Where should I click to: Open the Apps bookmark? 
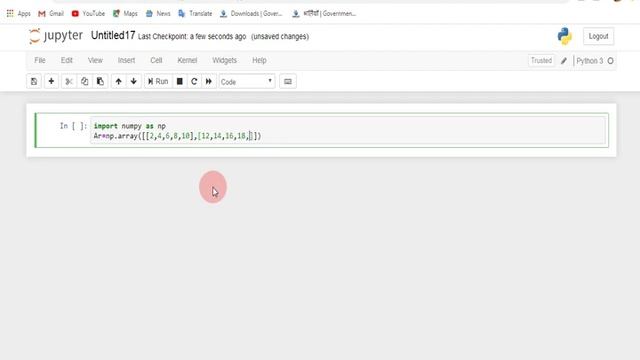pyautogui.click(x=18, y=13)
